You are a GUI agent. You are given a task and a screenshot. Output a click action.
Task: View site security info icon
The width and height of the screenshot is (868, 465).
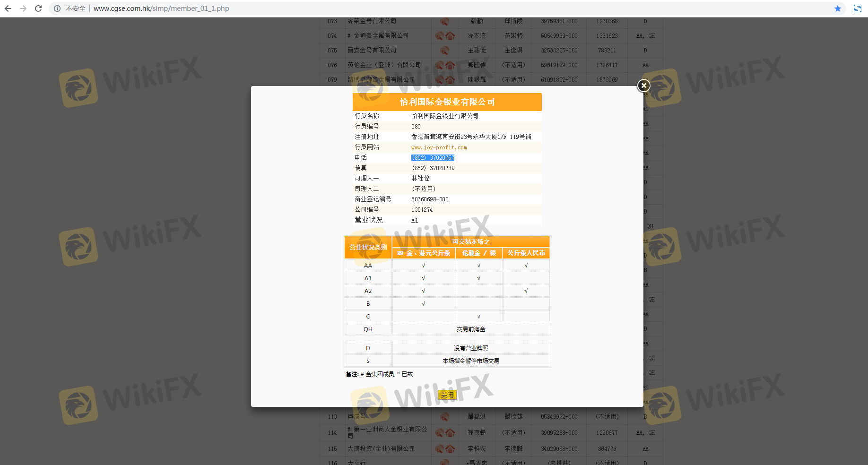[x=57, y=9]
